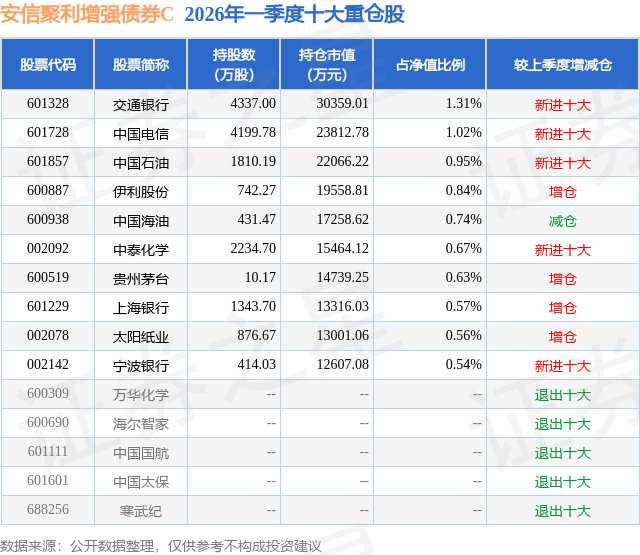Click the 持股数(万股) column header

click(234, 64)
